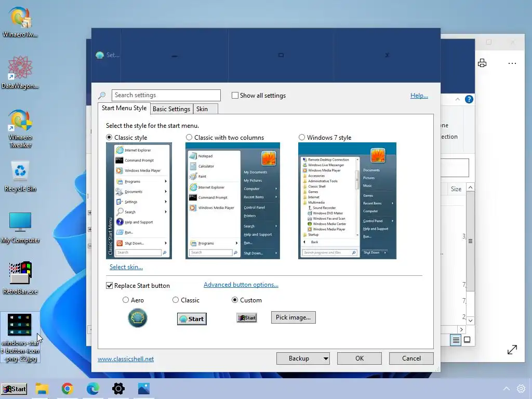
Task: Click scroll down arrow in background window
Action: pyautogui.click(x=470, y=321)
